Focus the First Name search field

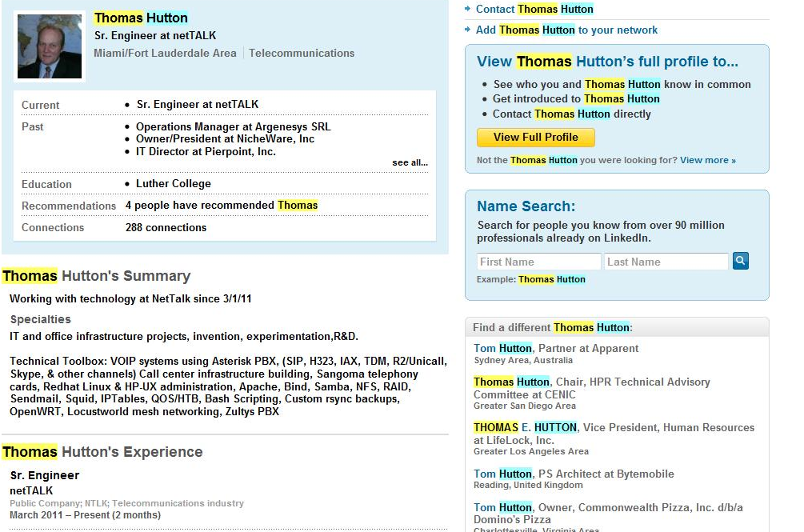pos(539,262)
